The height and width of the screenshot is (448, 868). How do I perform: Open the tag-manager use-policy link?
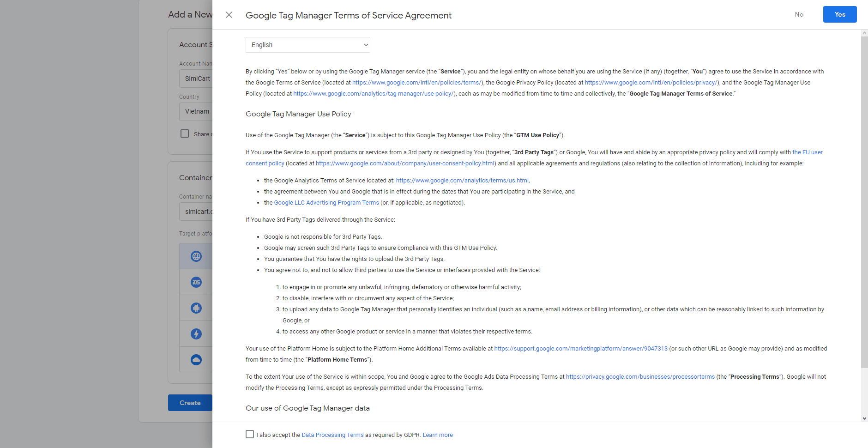[x=373, y=94]
